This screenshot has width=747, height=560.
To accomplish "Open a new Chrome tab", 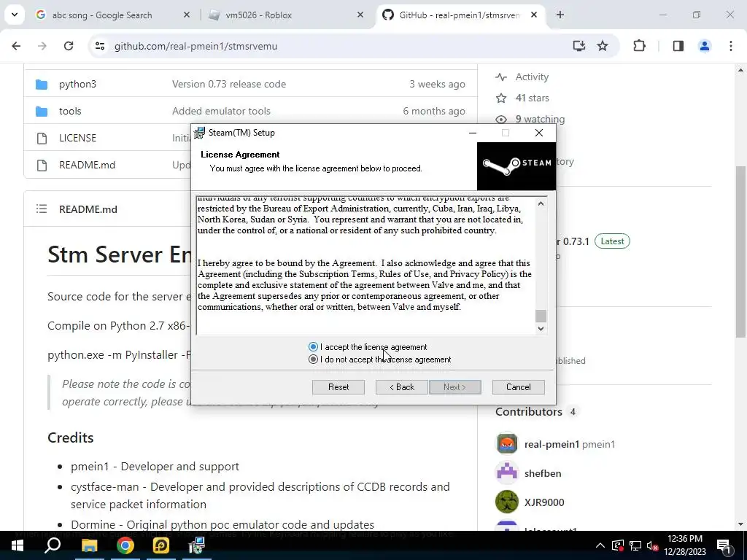I will [x=560, y=15].
